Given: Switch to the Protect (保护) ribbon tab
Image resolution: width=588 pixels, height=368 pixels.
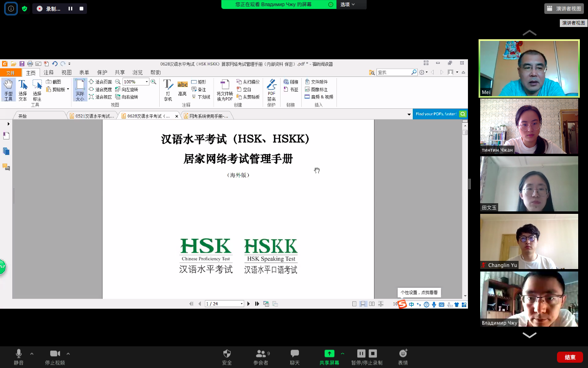Looking at the screenshot, I should [x=102, y=73].
